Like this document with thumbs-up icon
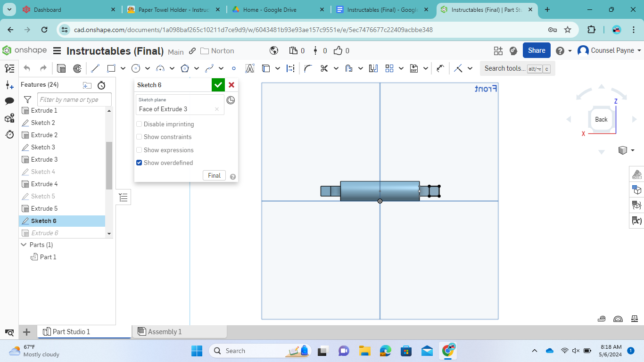 pyautogui.click(x=338, y=51)
